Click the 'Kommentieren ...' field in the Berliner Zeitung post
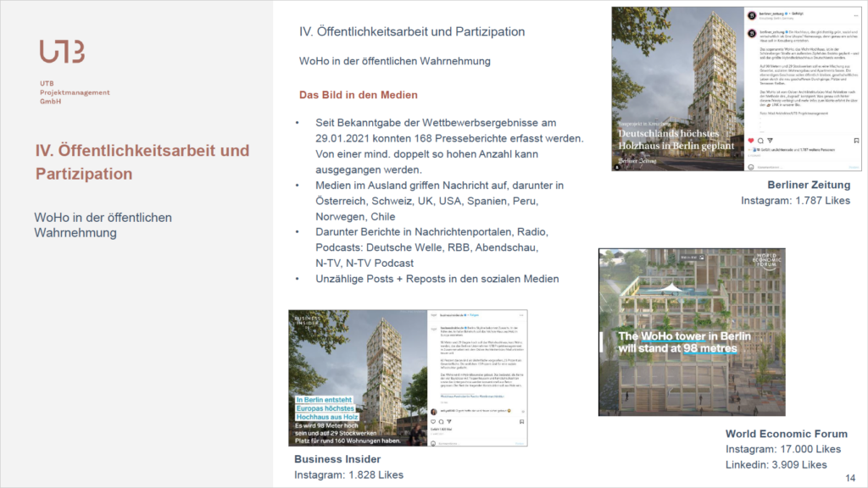 (x=771, y=167)
